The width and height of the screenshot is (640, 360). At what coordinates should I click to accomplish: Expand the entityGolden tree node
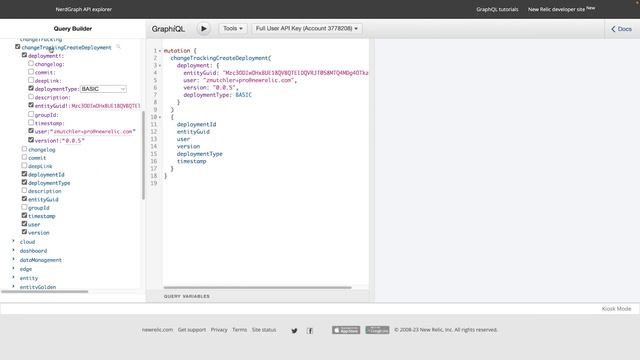coord(13,287)
